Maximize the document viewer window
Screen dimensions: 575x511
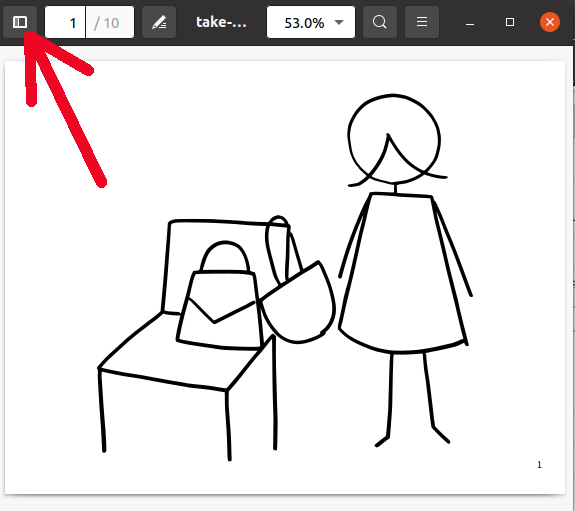tap(510, 22)
